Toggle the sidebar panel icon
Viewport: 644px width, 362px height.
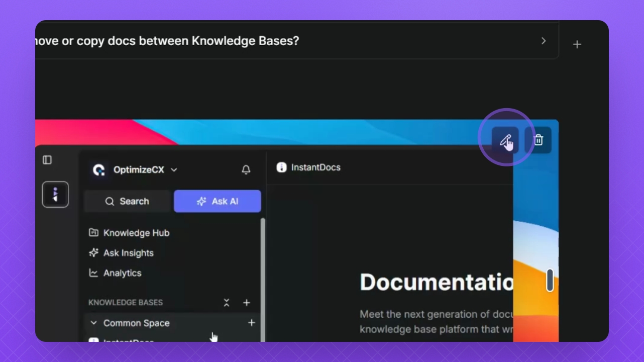pyautogui.click(x=47, y=160)
